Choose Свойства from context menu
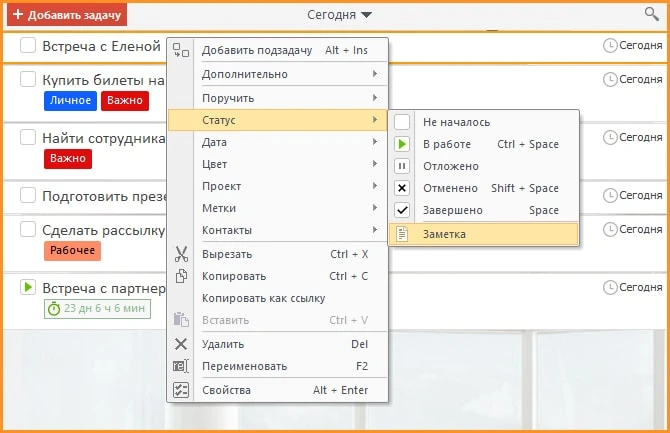670x433 pixels. (278, 390)
